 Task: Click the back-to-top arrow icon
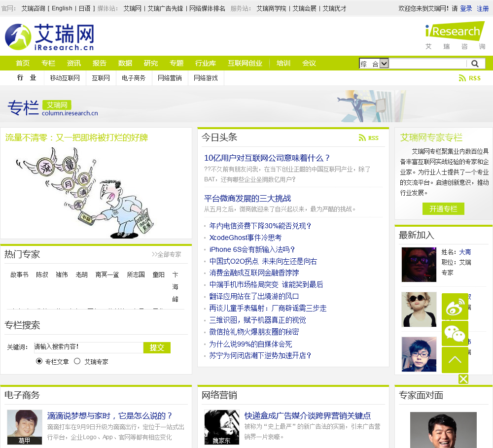(455, 360)
